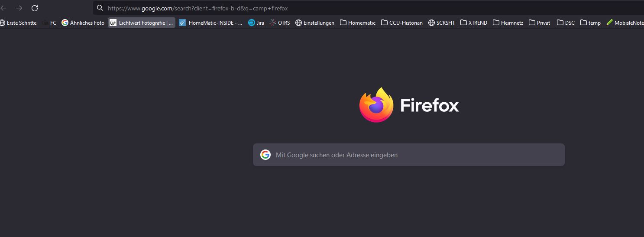
Task: Open the Jira bookmark
Action: coord(256,23)
